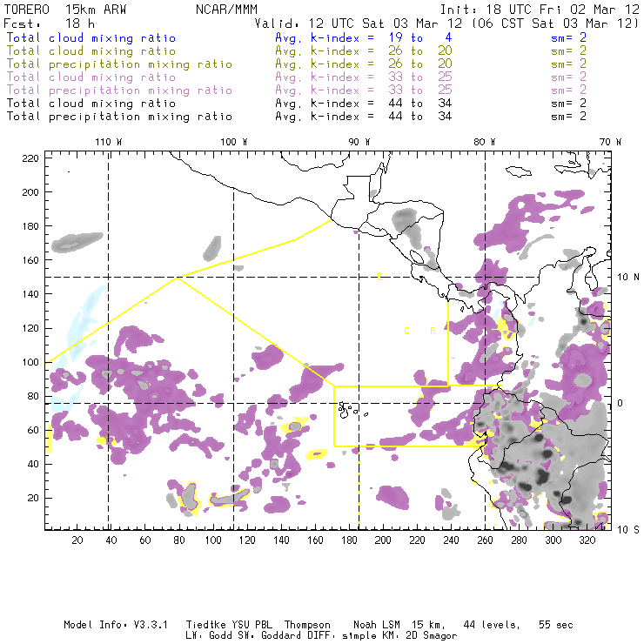The image size is (644, 644).
Task: Select the purple "Total precipitation mixing ratio" legend line
Action: click(x=119, y=91)
